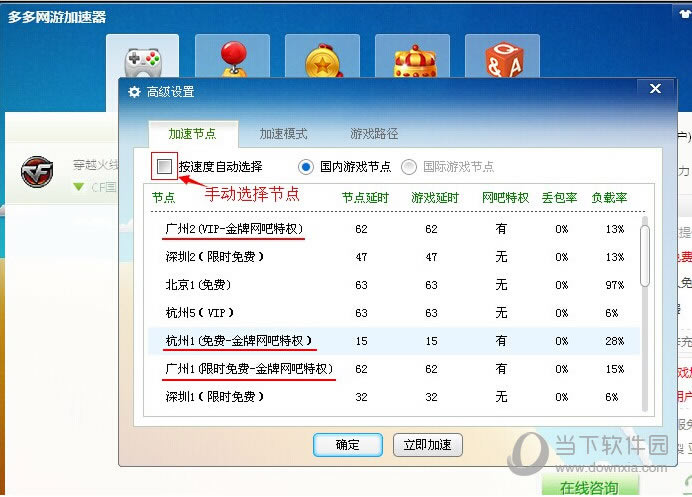The height and width of the screenshot is (497, 692).
Task: Click 有 privilege cell of 广州2 row
Action: point(501,229)
